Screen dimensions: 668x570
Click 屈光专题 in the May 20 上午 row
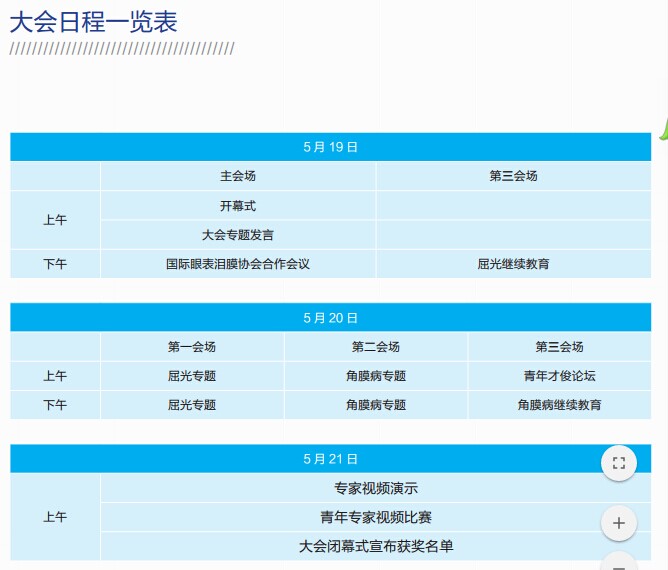[192, 376]
